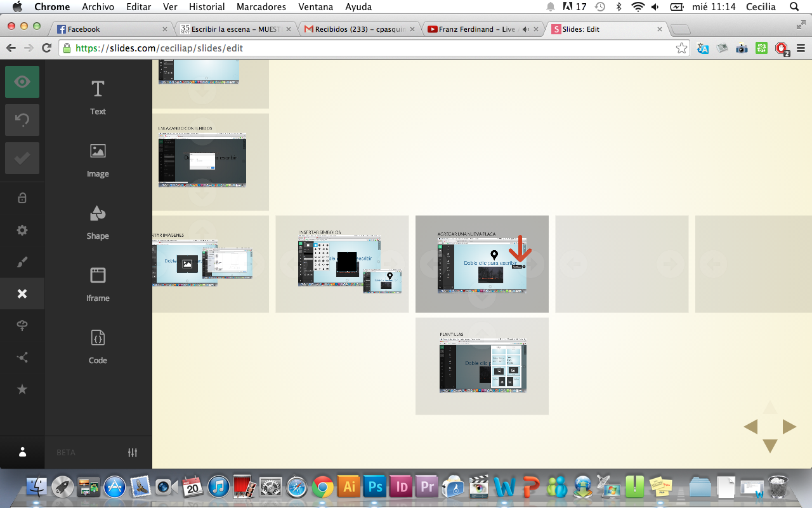Click the BETA label
The image size is (812, 508).
pos(66,453)
